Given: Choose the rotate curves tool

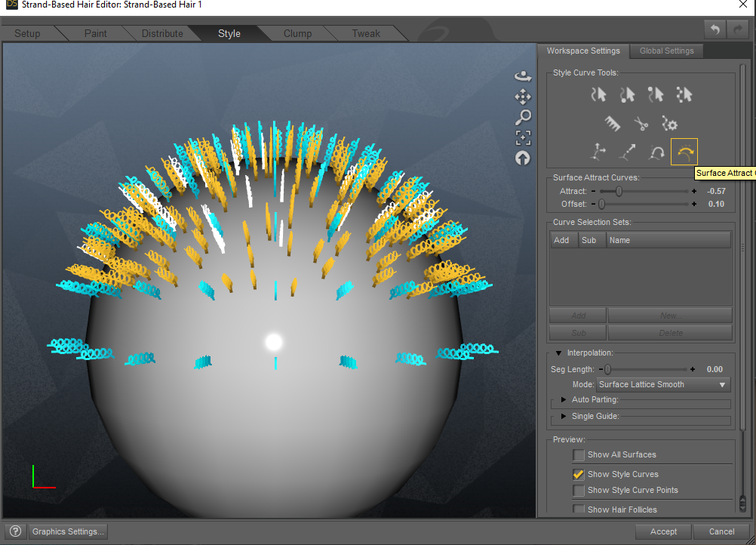Looking at the screenshot, I should 656,152.
